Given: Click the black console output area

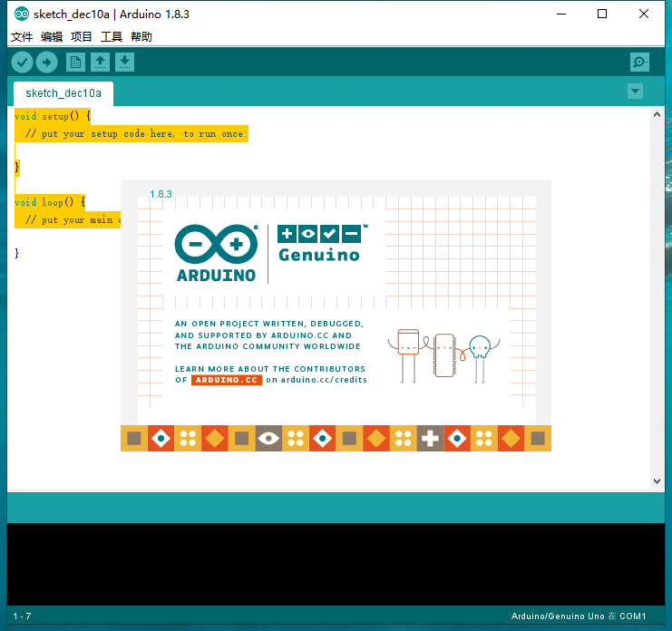Looking at the screenshot, I should tap(336, 562).
